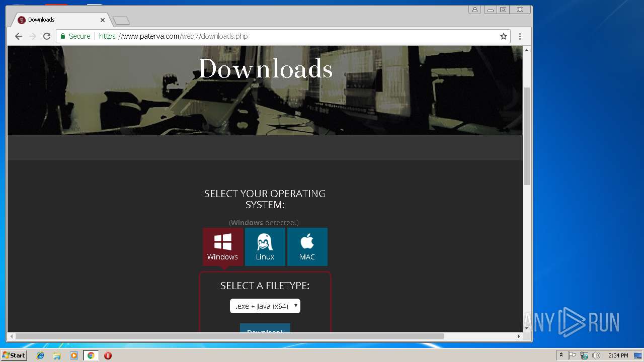Click the 2:34 PM system clock
Image resolution: width=644 pixels, height=362 pixels.
tap(618, 355)
